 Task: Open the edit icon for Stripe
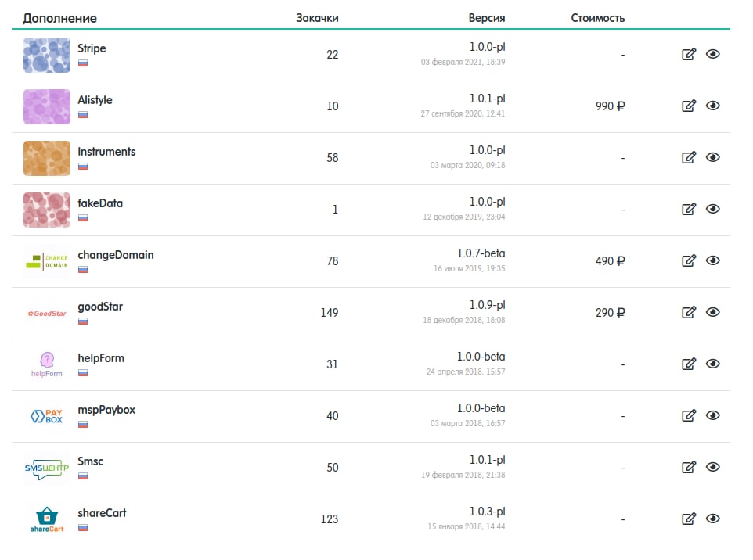[x=689, y=54]
